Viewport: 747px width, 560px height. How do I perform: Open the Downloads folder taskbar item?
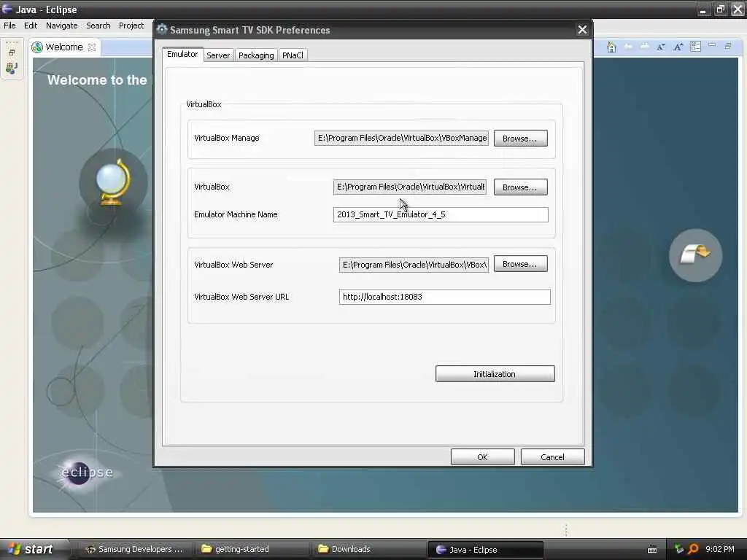(x=368, y=549)
